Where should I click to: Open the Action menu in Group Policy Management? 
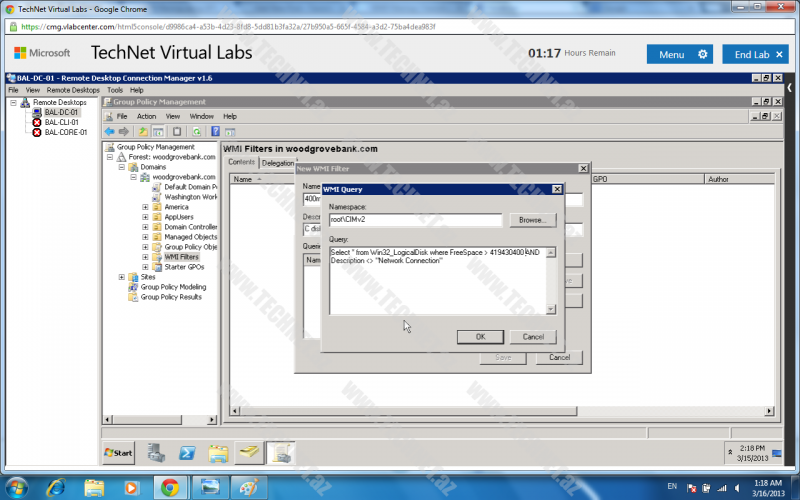pos(146,116)
